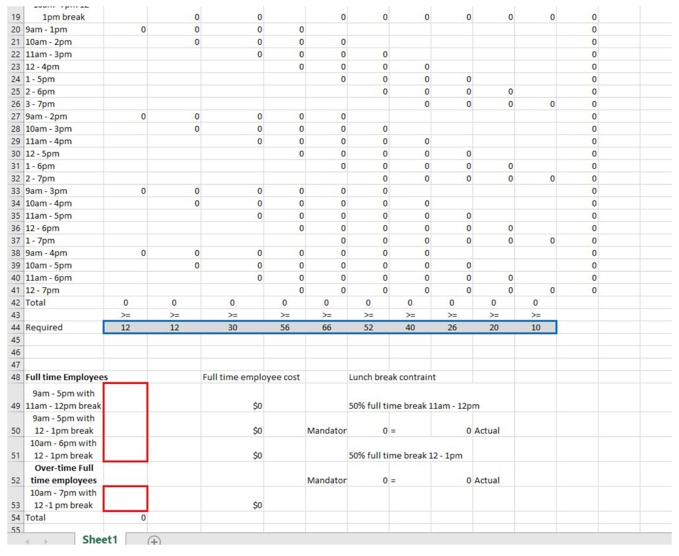Select the '12 - 5pm' row label
The width and height of the screenshot is (679, 556).
[x=42, y=154]
